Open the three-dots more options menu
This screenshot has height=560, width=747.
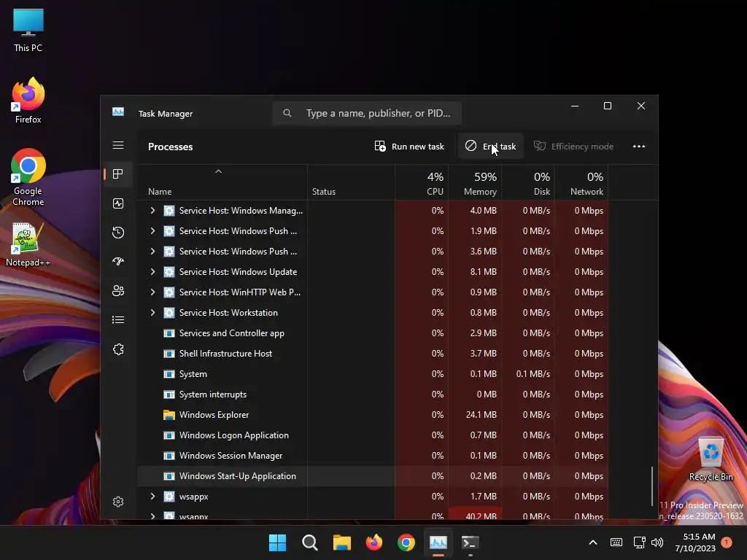coord(639,146)
